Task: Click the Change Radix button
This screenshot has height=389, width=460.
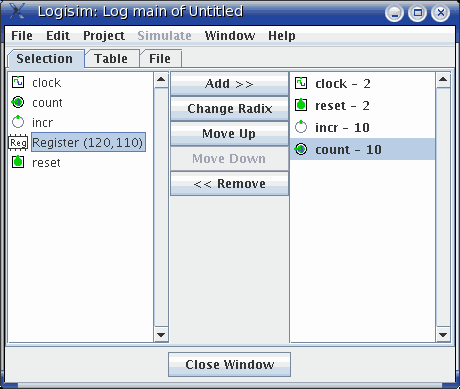Action: coord(229,109)
